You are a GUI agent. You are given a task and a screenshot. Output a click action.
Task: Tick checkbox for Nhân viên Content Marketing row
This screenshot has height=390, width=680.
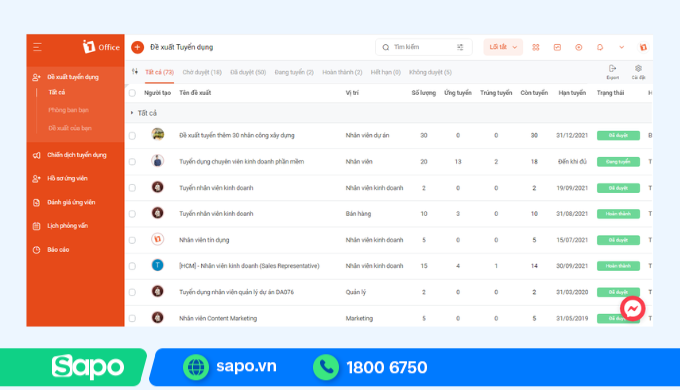point(132,318)
